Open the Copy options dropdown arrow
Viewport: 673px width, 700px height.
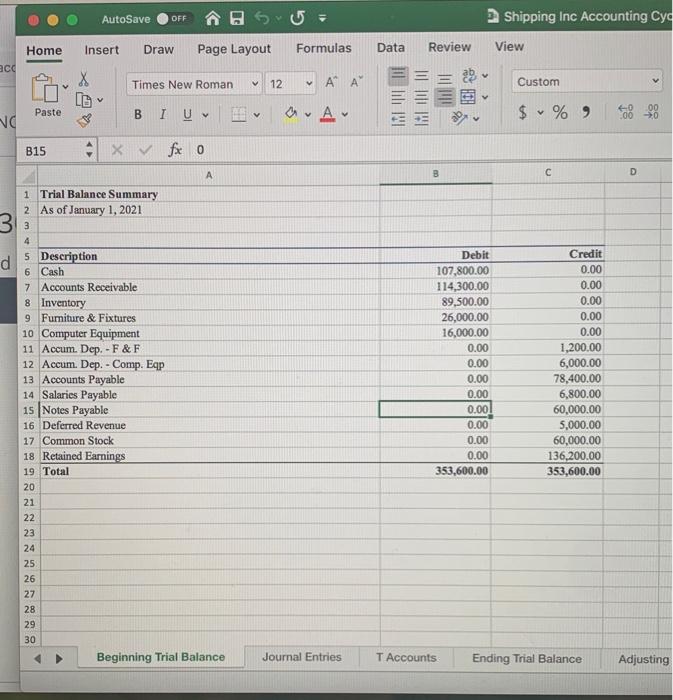tap(100, 100)
